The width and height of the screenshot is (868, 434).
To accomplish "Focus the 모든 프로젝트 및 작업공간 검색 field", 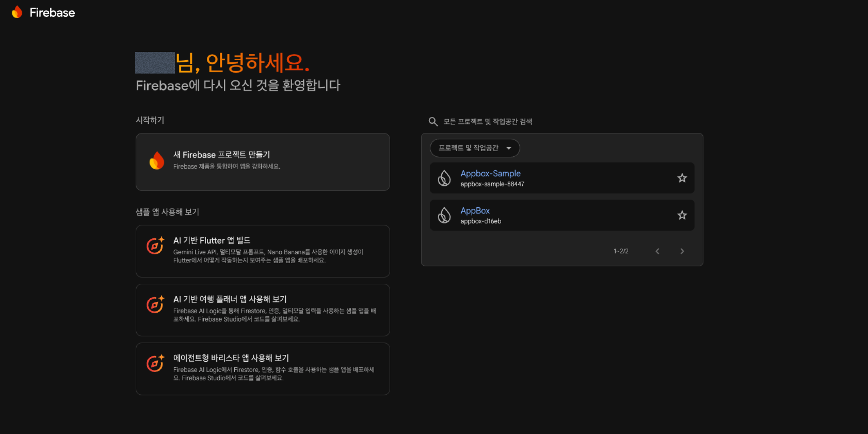I will [563, 121].
